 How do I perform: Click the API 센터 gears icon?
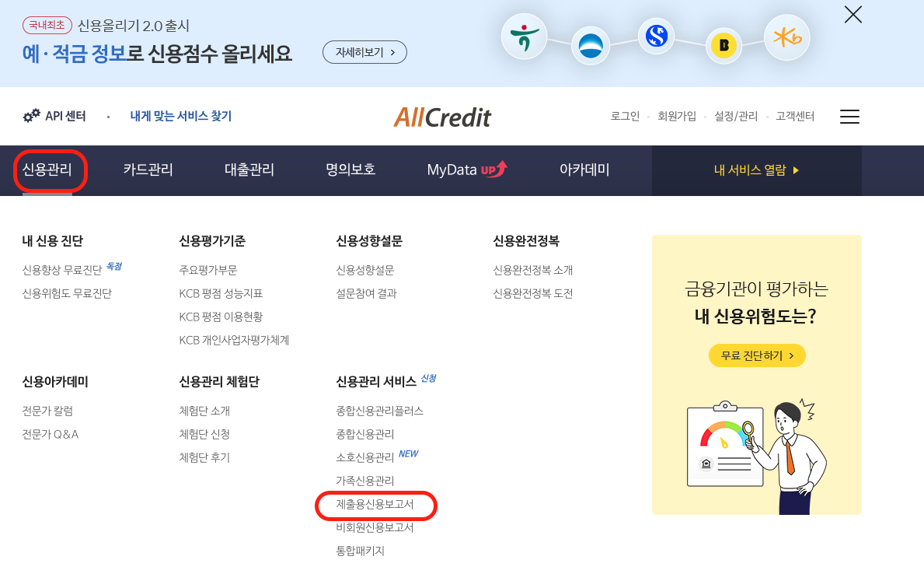click(30, 114)
